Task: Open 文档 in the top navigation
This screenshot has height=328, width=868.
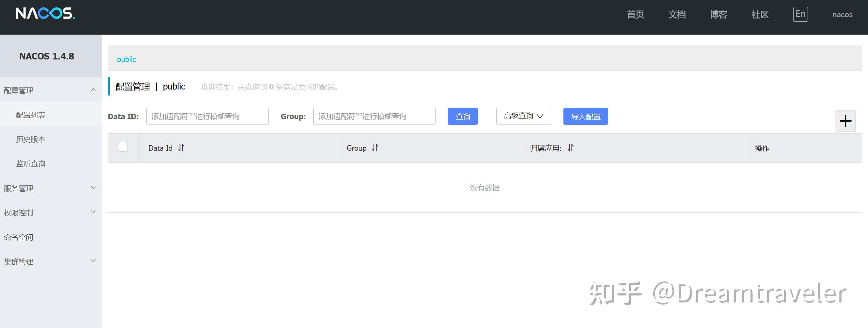Action: (677, 15)
